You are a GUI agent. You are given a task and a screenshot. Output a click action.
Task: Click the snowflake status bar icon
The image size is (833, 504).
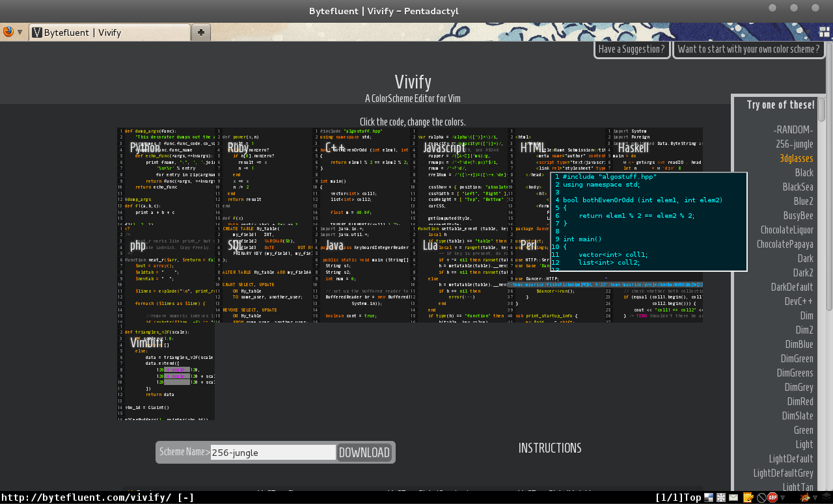tap(721, 497)
